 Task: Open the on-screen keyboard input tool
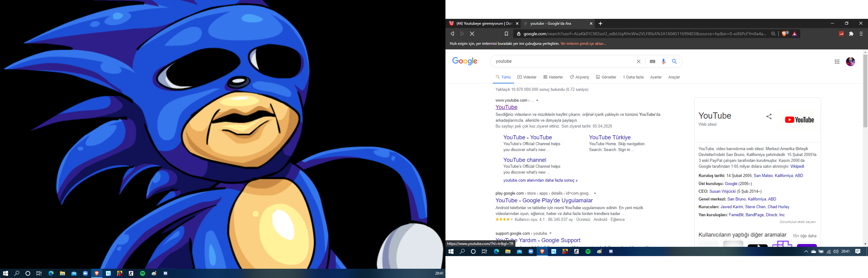click(653, 61)
